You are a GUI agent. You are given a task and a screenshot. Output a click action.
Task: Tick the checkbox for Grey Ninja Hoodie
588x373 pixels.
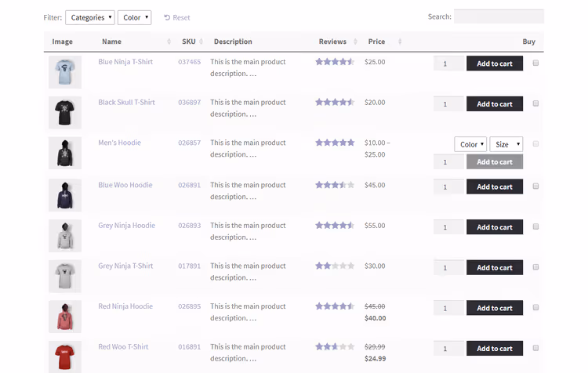point(535,226)
